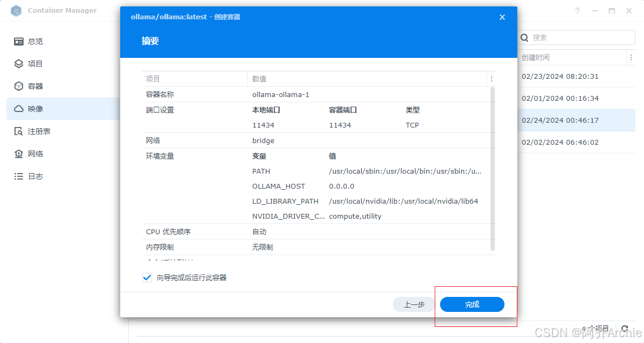Image resolution: width=644 pixels, height=343 pixels.
Task: Click the Container Manager app logo
Action: pyautogui.click(x=16, y=10)
